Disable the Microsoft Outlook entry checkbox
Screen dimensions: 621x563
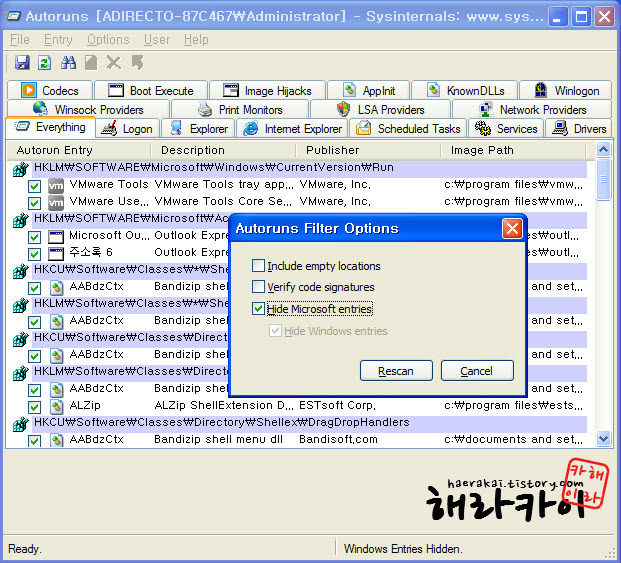click(x=34, y=237)
